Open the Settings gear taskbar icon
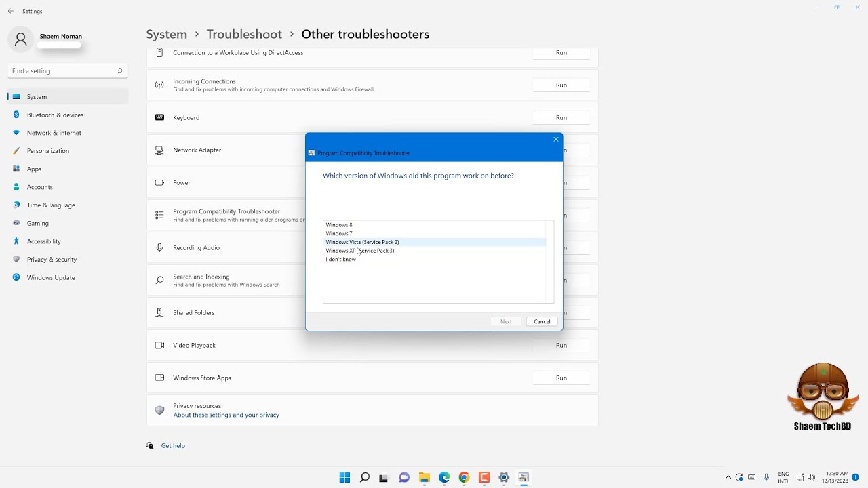This screenshot has height=488, width=868. click(x=504, y=477)
